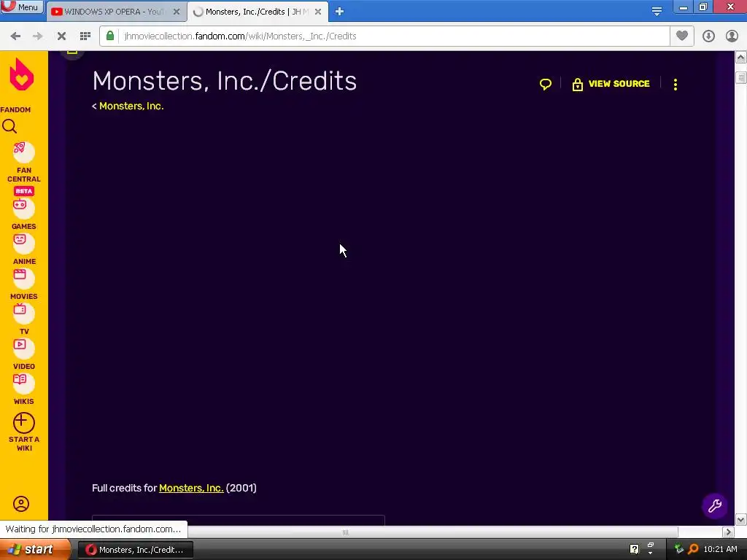Click the search magnifier tray icon
Screen dimensions: 747x560
693,550
